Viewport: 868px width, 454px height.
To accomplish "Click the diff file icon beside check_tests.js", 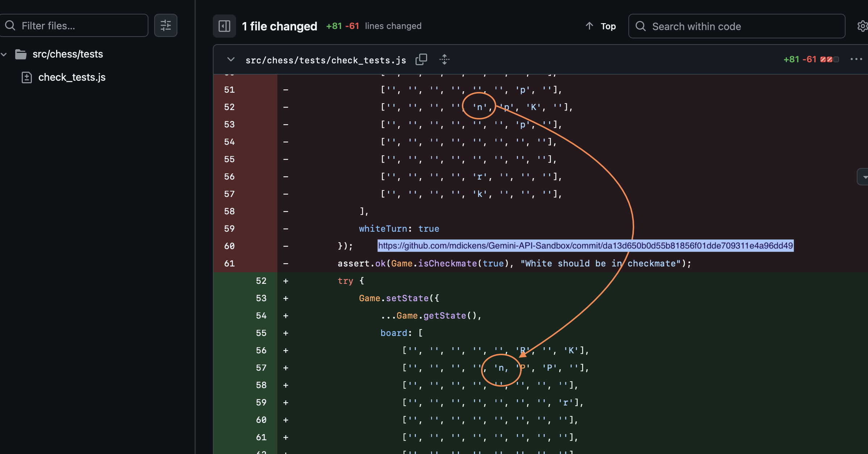I will (x=27, y=77).
